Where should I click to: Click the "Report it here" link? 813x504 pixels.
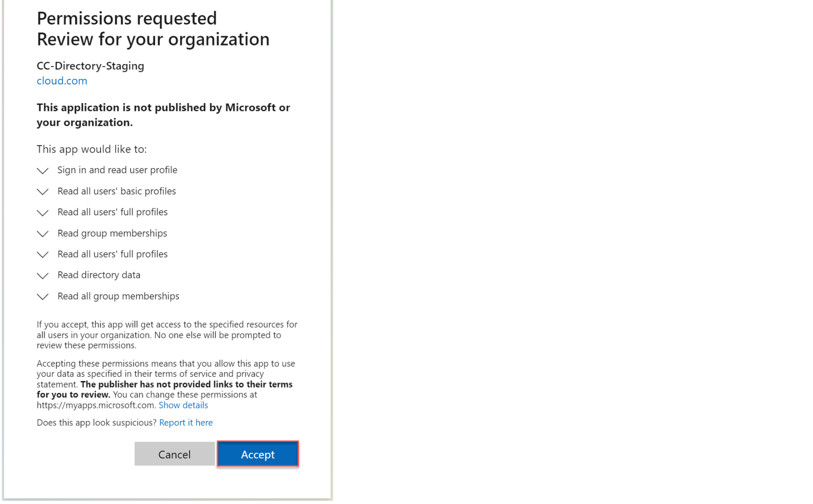(x=186, y=423)
